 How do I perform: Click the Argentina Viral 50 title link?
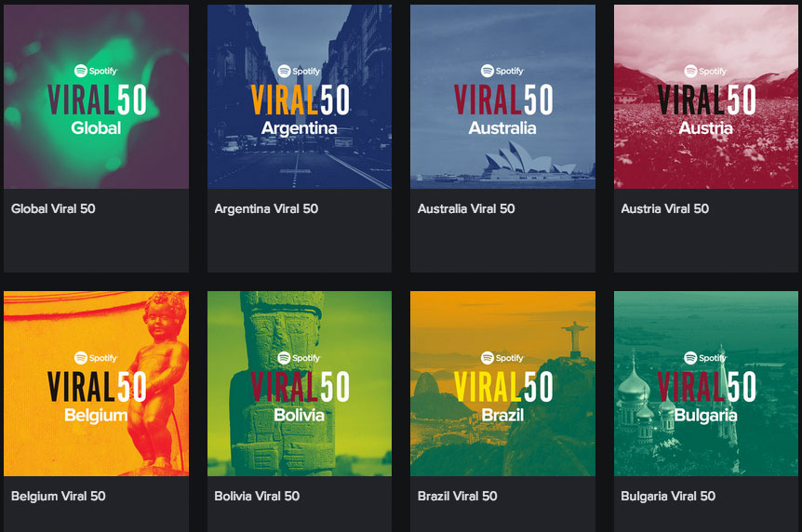pos(266,208)
